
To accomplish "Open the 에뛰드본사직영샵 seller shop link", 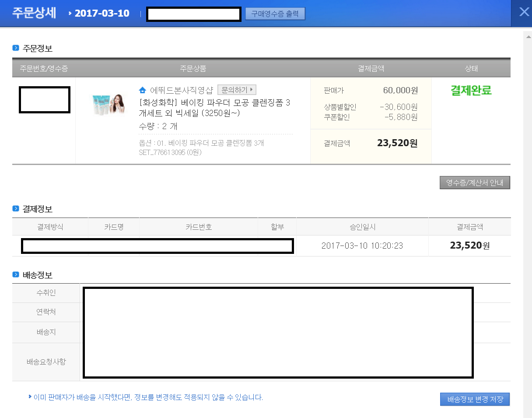I will tap(181, 90).
